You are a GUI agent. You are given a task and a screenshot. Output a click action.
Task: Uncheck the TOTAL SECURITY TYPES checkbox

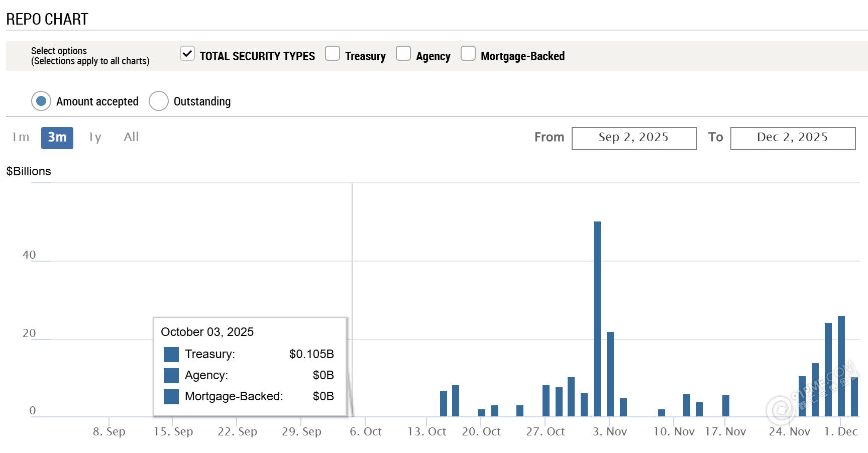pyautogui.click(x=187, y=54)
